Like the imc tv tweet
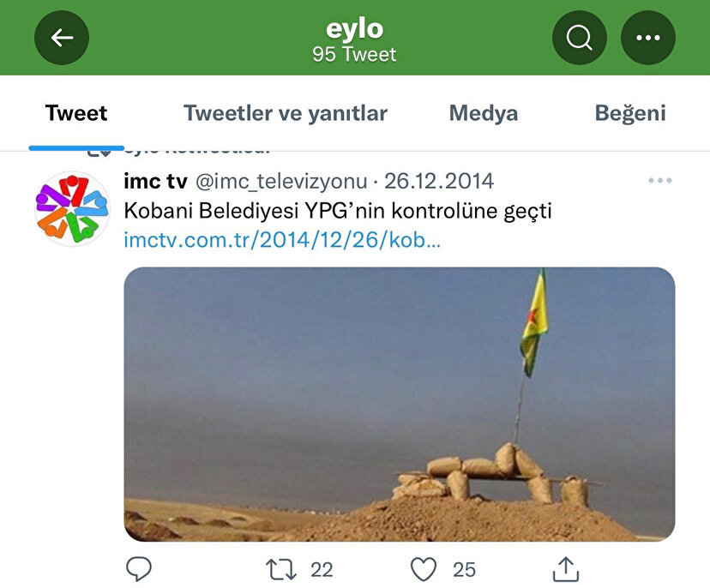The image size is (710, 588). (424, 569)
